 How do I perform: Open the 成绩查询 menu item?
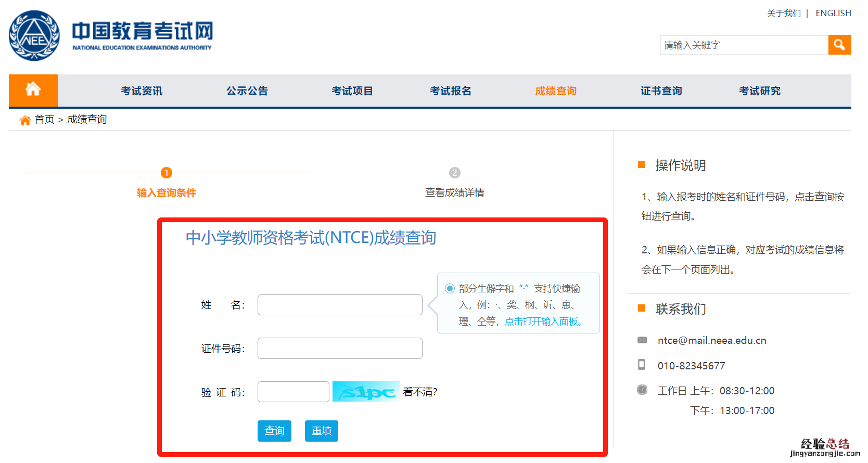coord(556,91)
